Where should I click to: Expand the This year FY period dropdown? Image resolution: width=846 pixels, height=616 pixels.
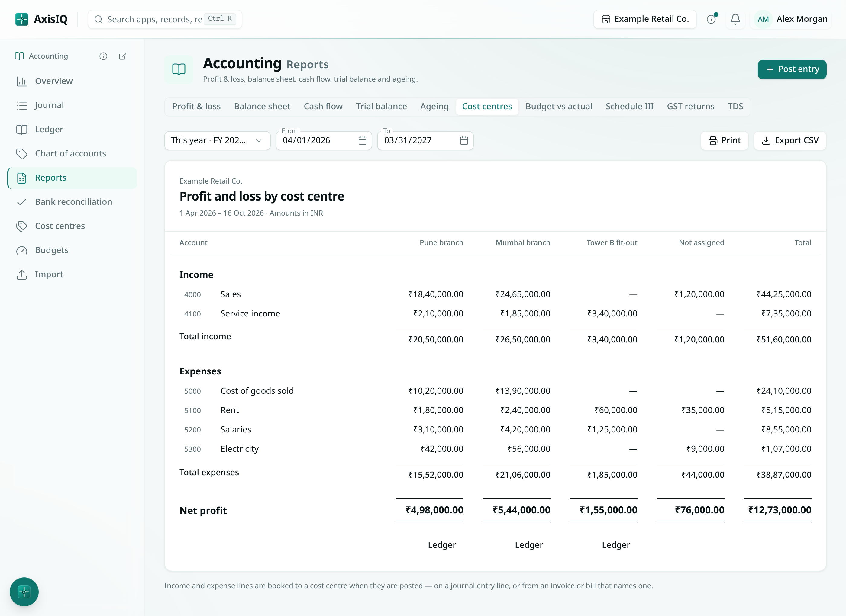(x=217, y=141)
